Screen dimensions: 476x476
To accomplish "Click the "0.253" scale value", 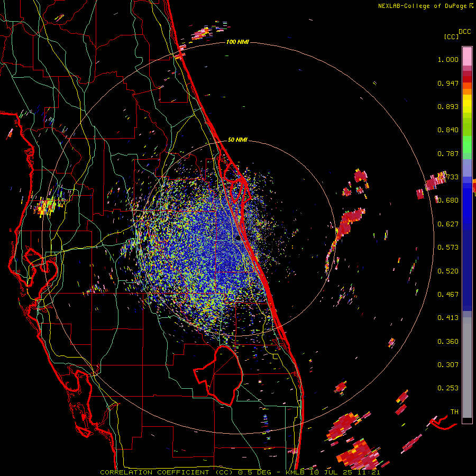I will pyautogui.click(x=448, y=388).
